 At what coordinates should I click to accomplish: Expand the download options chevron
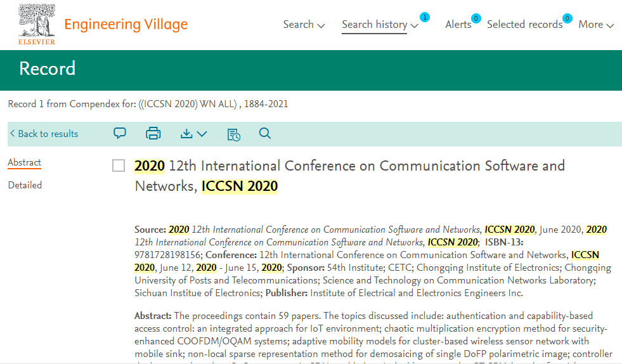(x=202, y=134)
